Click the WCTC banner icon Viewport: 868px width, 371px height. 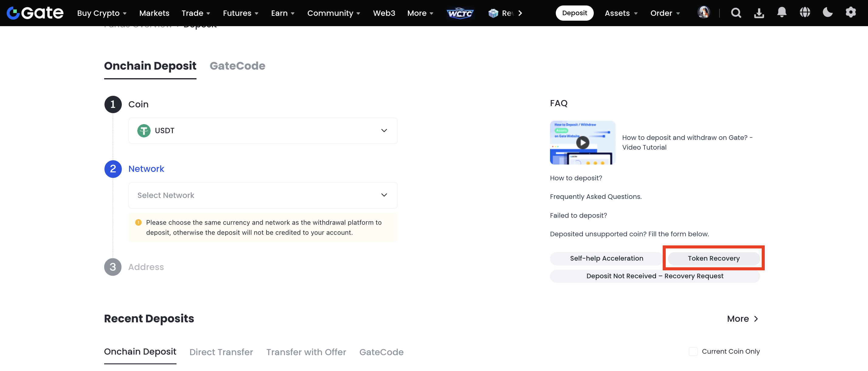(460, 13)
